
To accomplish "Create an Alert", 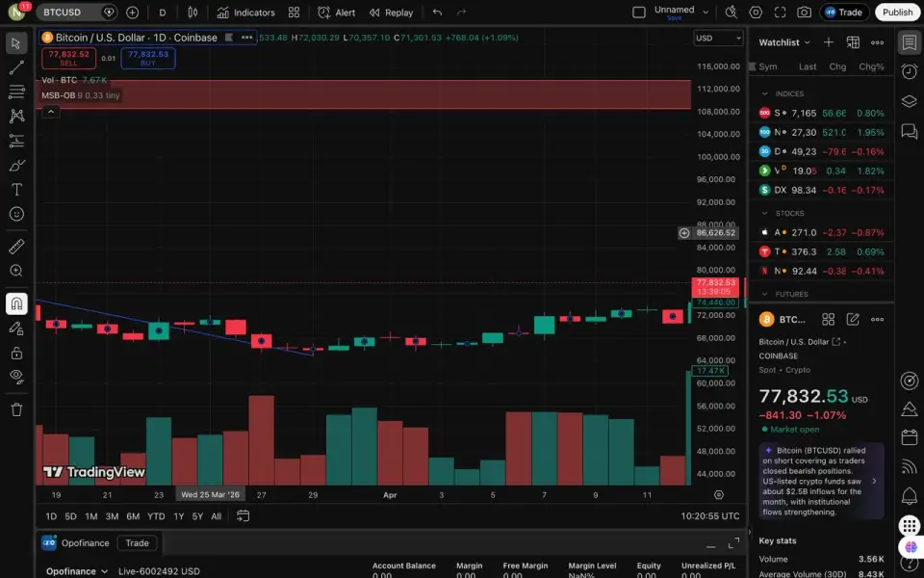I will click(x=337, y=13).
